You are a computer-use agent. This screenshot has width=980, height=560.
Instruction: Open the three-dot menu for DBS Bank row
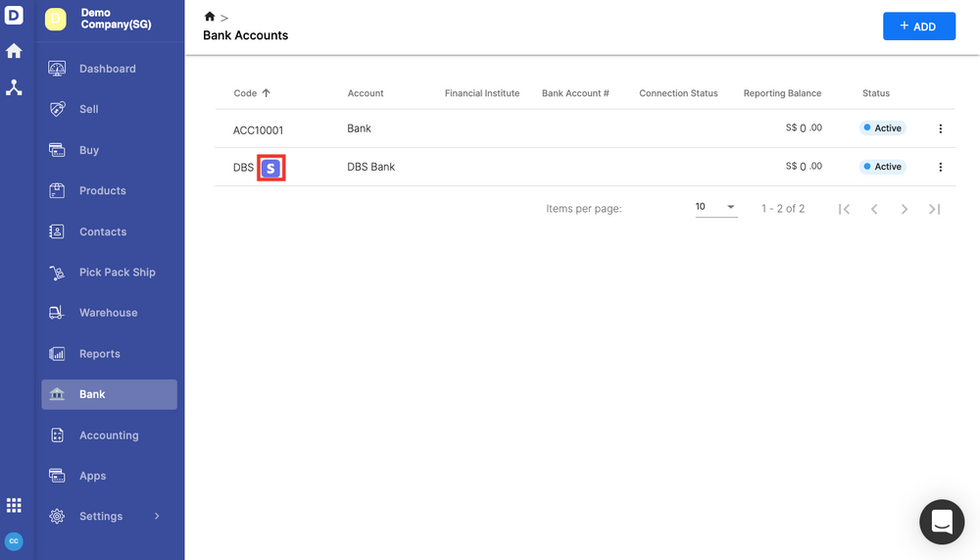coord(940,167)
